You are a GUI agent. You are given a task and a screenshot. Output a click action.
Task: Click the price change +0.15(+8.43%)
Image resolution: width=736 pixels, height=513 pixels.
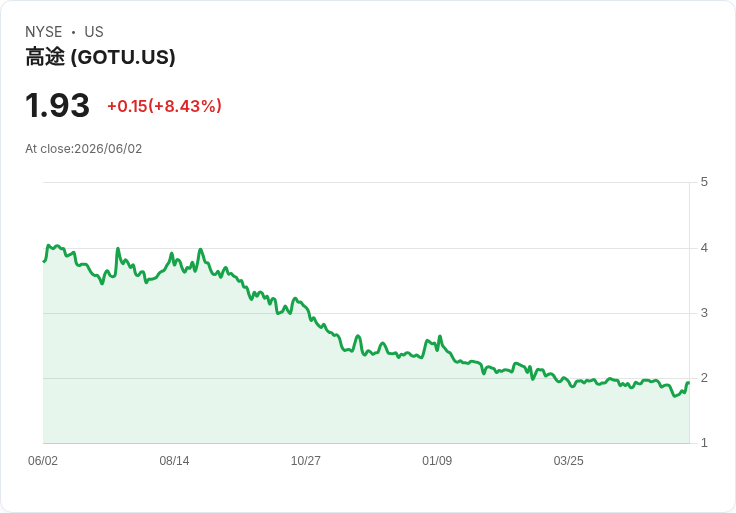pyautogui.click(x=164, y=106)
